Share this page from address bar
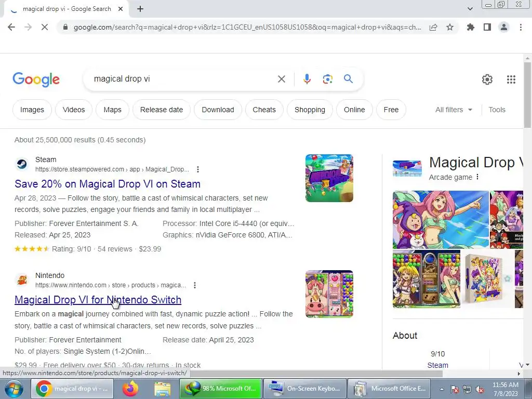 pyautogui.click(x=433, y=27)
